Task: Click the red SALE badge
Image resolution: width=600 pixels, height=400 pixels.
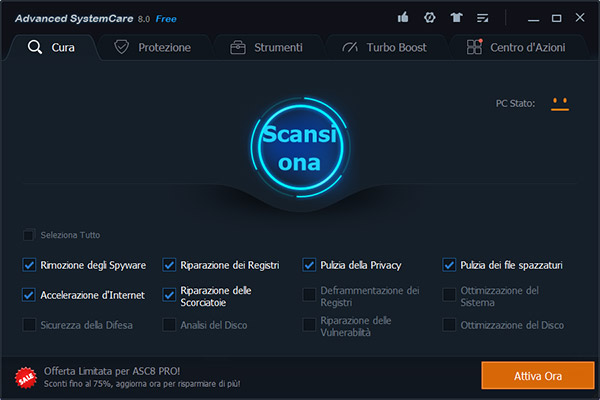Action: (26, 378)
